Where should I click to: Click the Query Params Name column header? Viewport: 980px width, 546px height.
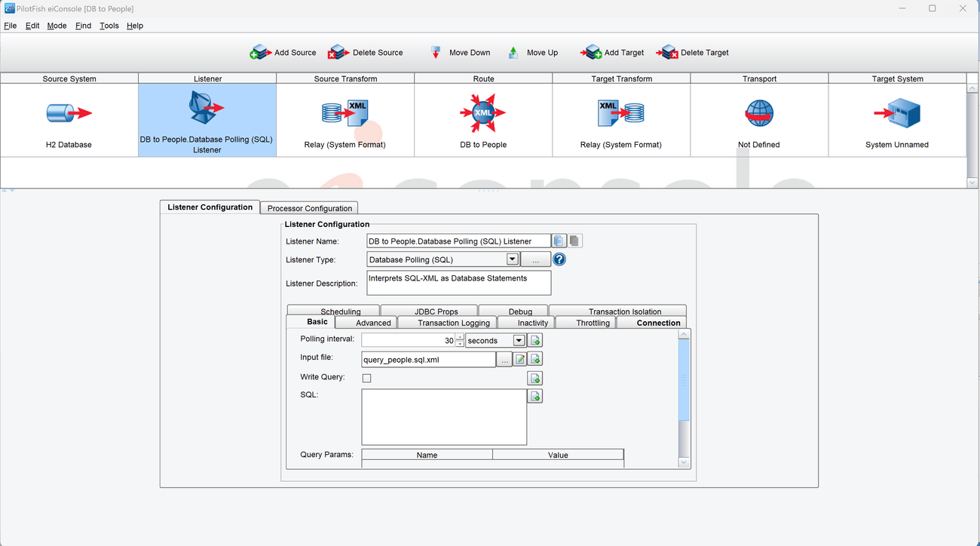click(427, 455)
